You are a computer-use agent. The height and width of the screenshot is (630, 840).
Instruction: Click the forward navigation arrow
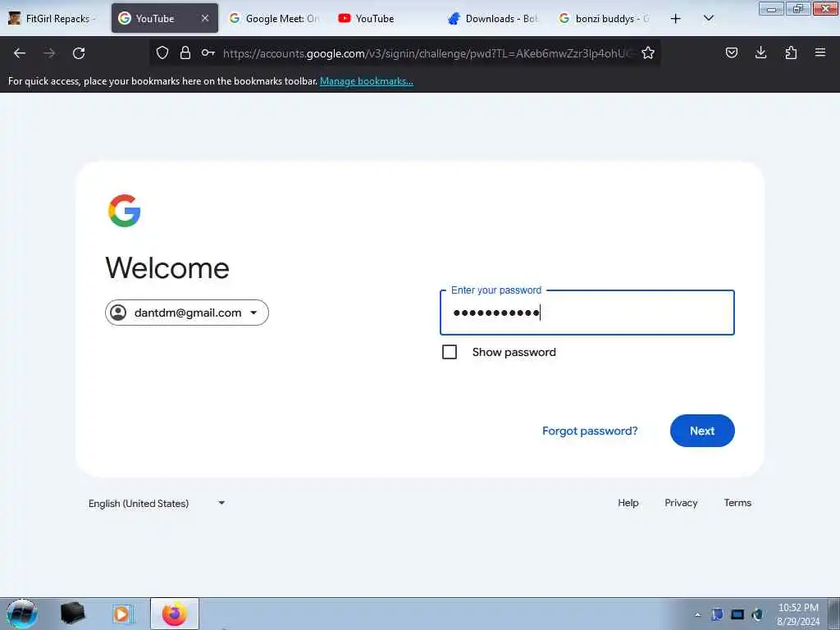[49, 53]
